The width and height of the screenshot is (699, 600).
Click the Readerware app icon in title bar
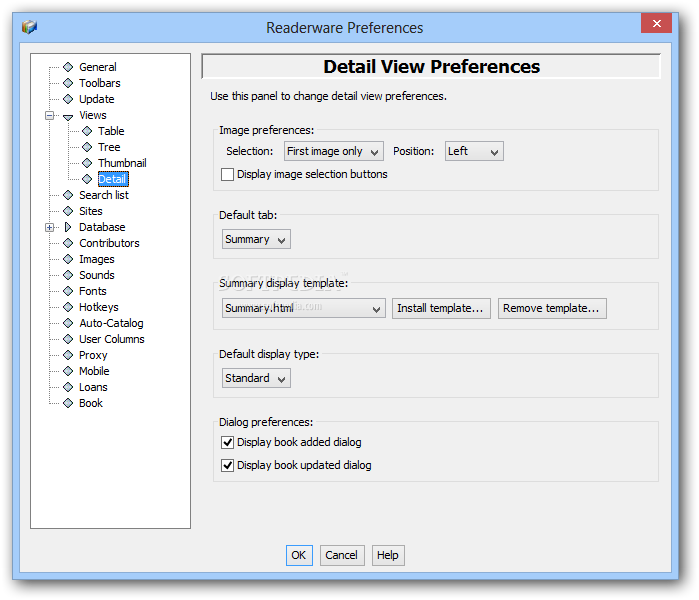29,27
